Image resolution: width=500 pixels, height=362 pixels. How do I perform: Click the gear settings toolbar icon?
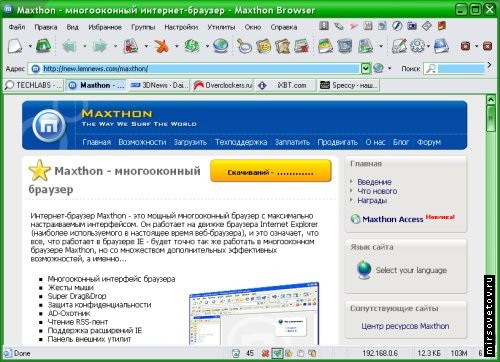pyautogui.click(x=417, y=46)
